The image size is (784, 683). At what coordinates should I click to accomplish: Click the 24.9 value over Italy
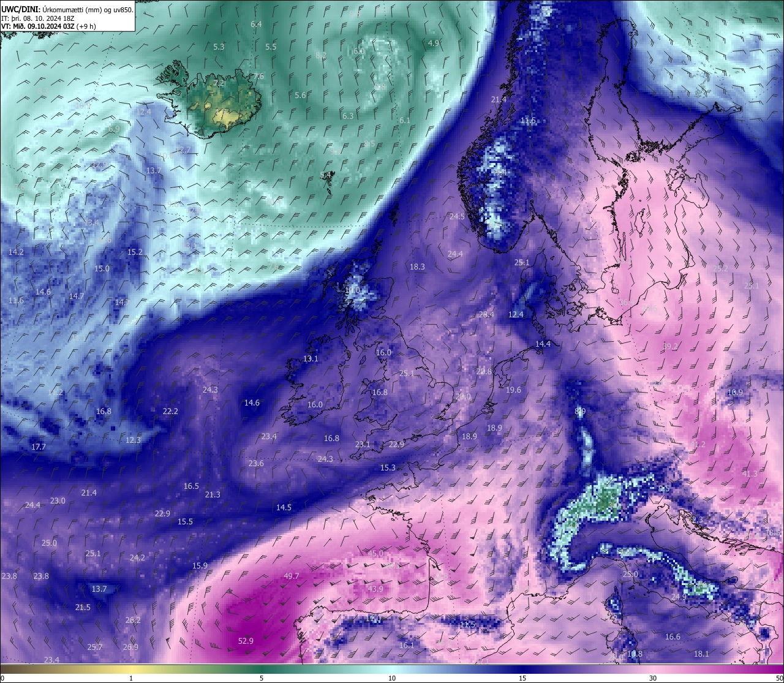click(679, 597)
